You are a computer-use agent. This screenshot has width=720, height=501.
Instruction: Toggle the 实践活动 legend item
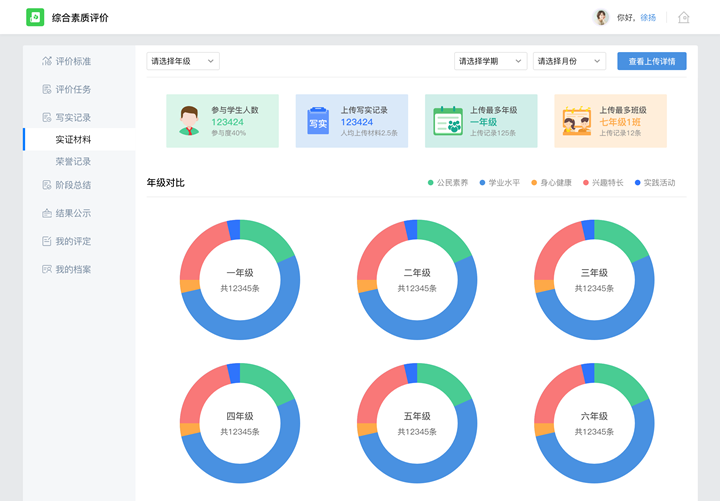[655, 183]
